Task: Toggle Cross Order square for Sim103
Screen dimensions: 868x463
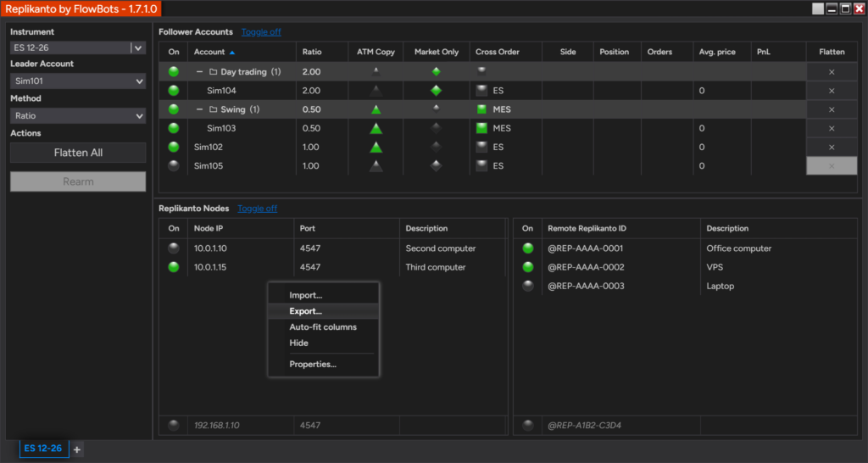Action: pyautogui.click(x=481, y=128)
